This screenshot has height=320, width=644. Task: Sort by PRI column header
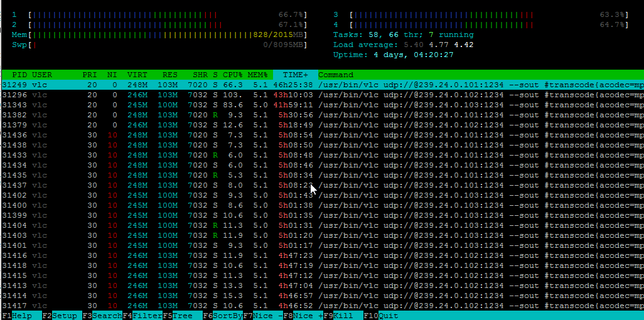[90, 75]
